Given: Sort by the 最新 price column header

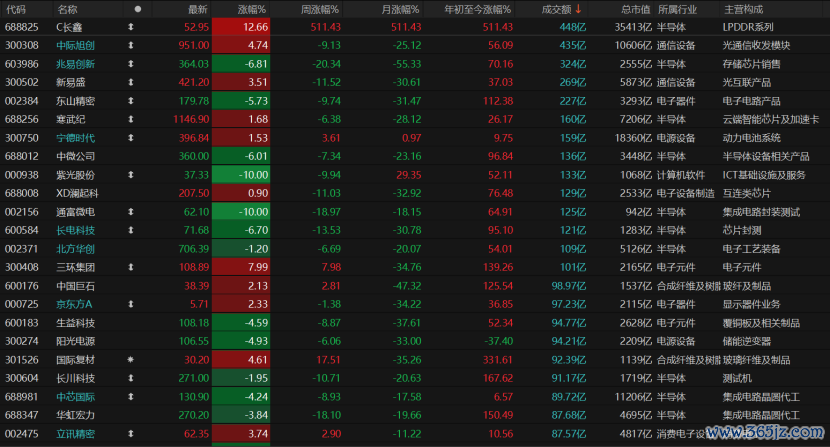Looking at the screenshot, I should click(x=197, y=10).
